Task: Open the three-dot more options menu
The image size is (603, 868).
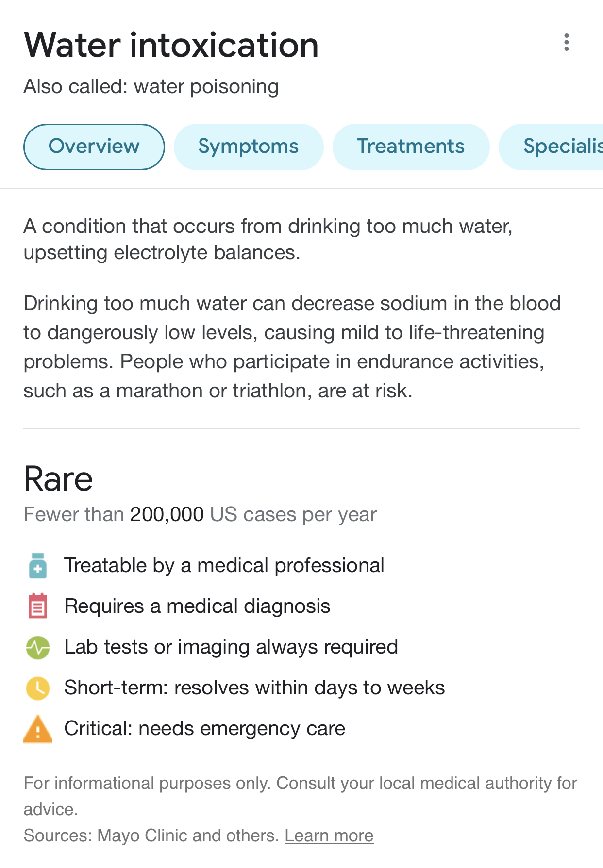Action: click(566, 43)
